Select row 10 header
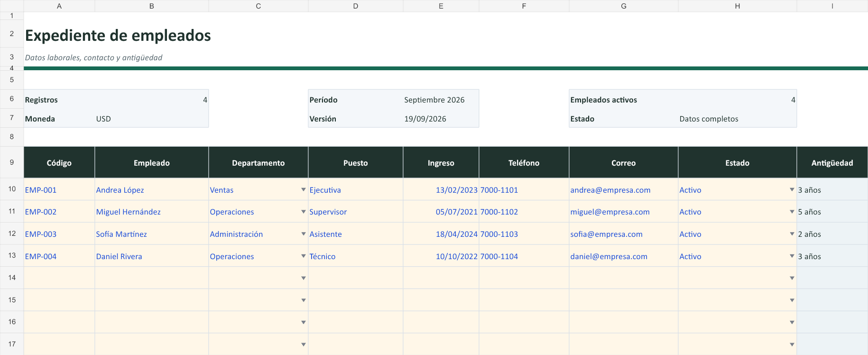868x355 pixels. tap(12, 189)
